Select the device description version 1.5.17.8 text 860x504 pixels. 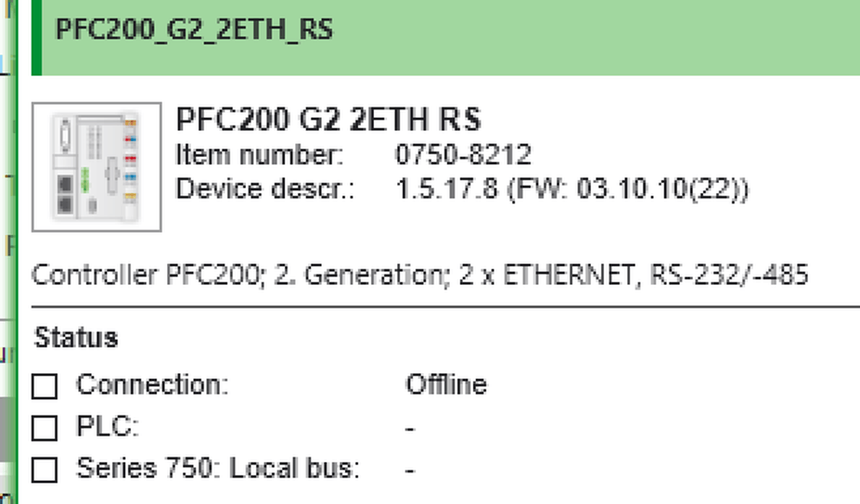pos(446,189)
